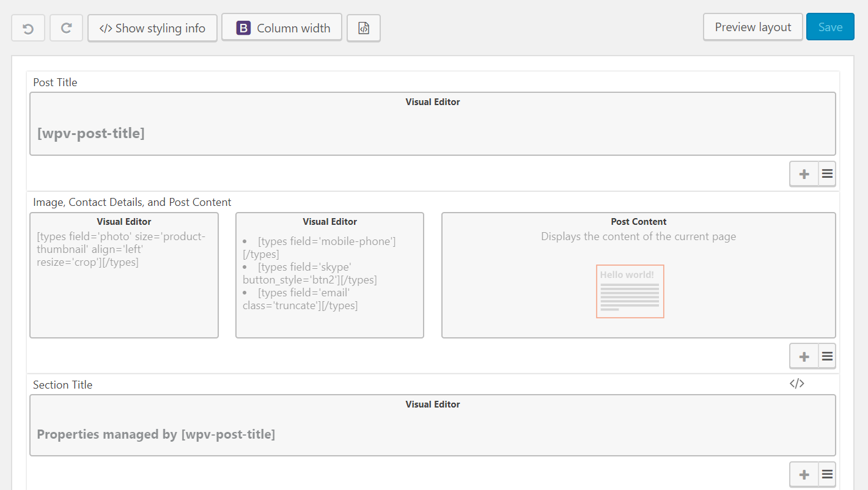The image size is (868, 490).
Task: Select the photo field Visual Editor cell
Action: pos(124,275)
